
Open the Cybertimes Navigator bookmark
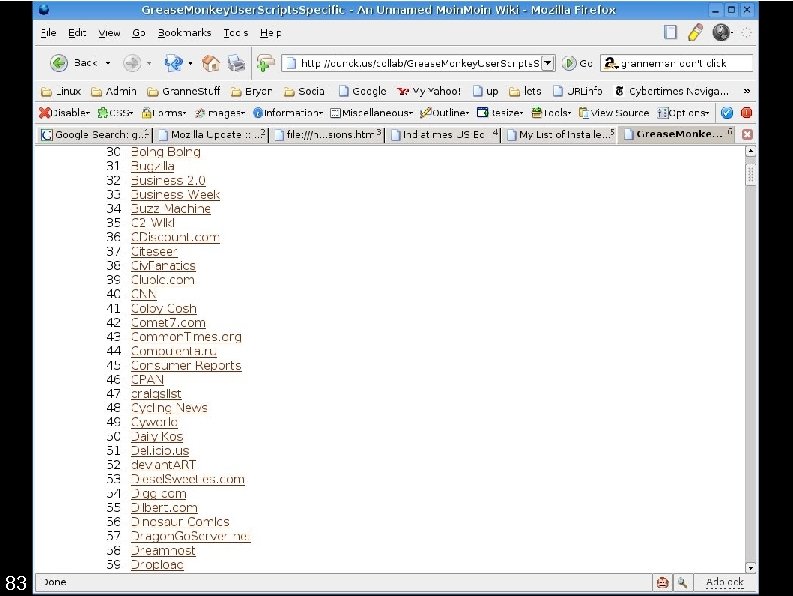point(672,92)
